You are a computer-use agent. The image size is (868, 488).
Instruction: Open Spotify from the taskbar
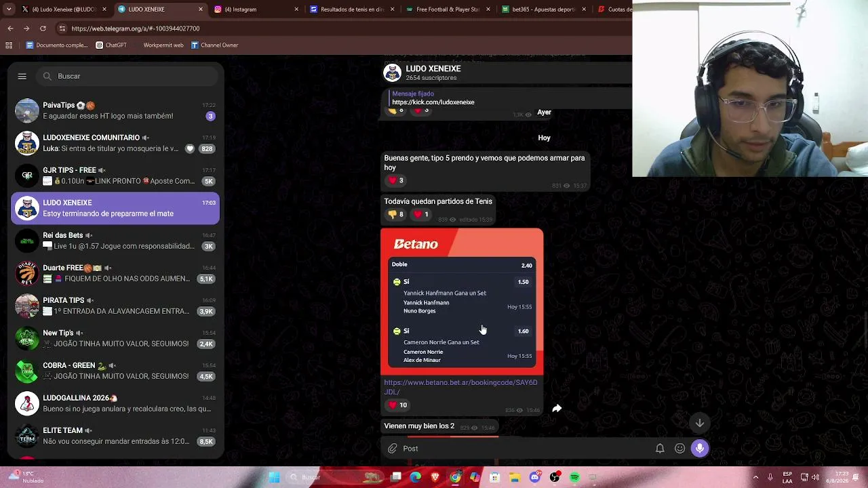574,477
